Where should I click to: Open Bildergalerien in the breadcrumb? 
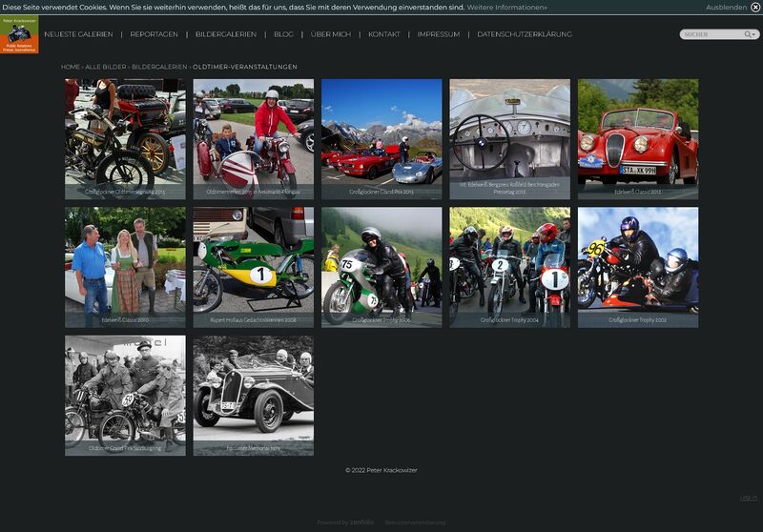point(159,67)
